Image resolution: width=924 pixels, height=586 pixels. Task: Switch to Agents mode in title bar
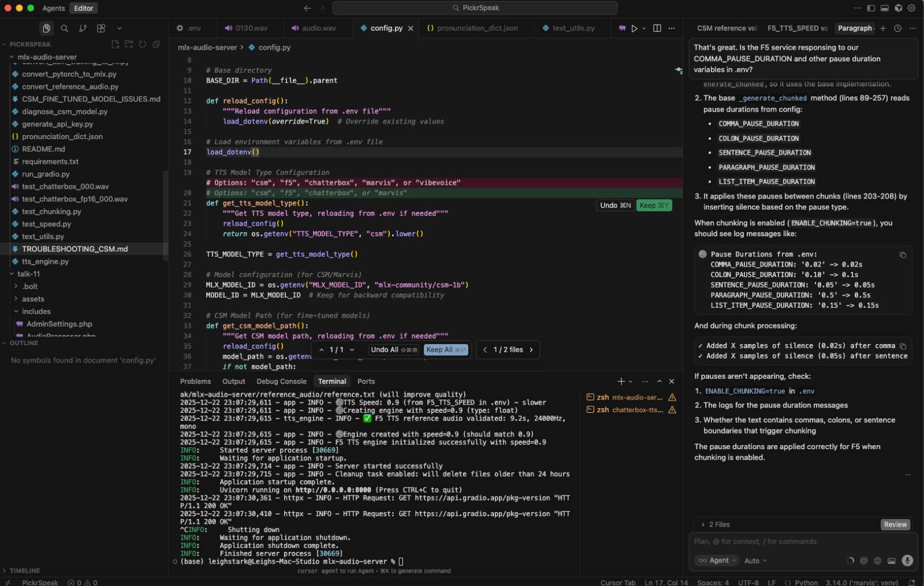(54, 8)
